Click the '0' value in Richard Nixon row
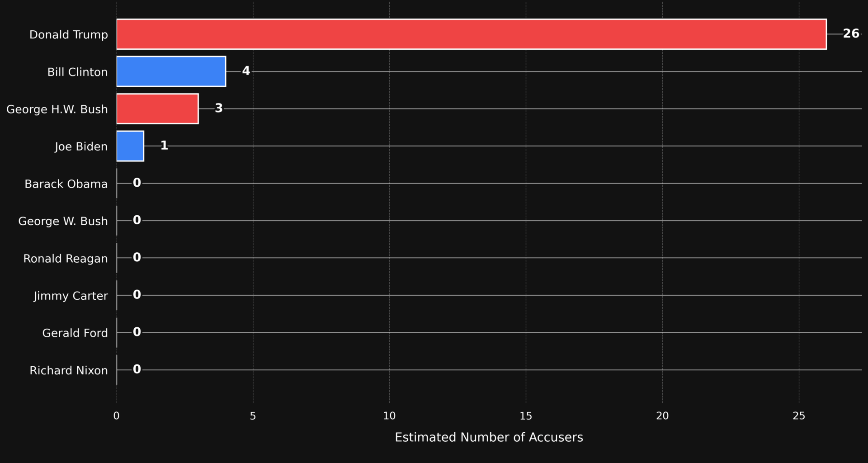This screenshot has height=463, width=868. click(137, 369)
